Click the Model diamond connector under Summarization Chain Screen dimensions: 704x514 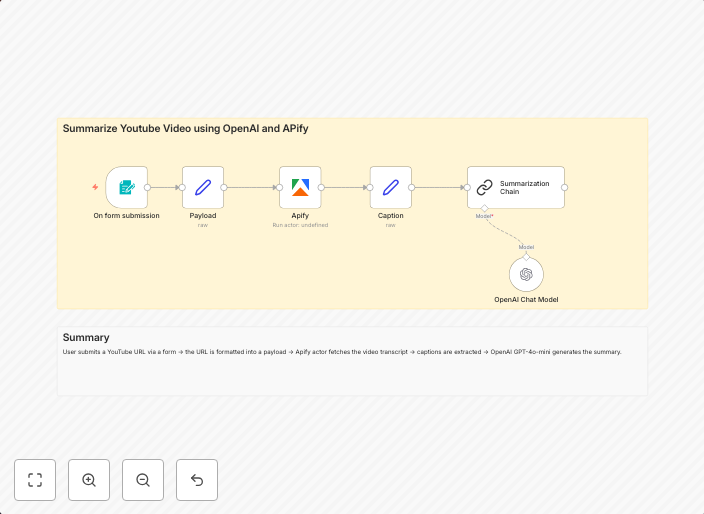pyautogui.click(x=485, y=208)
